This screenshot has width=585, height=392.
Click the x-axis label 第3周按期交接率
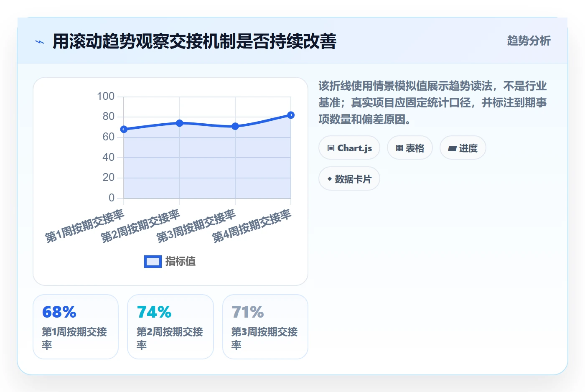coord(196,226)
